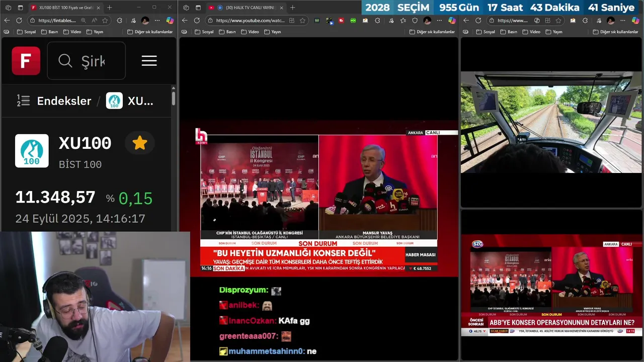
Task: Click the BIST 100 index logo
Action: (x=32, y=150)
